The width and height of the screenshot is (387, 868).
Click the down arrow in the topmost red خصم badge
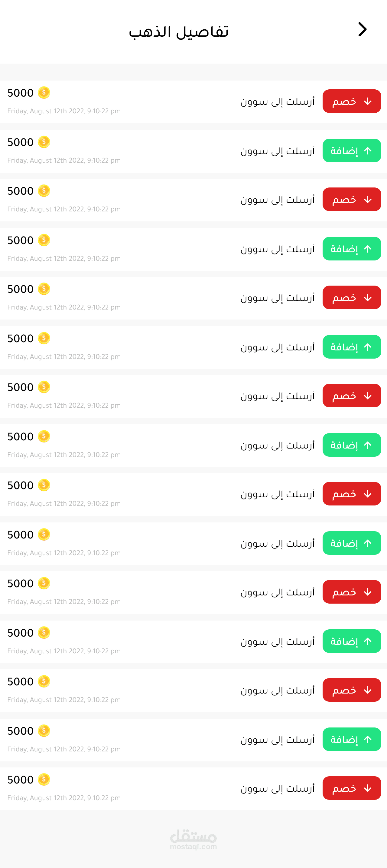click(x=367, y=101)
